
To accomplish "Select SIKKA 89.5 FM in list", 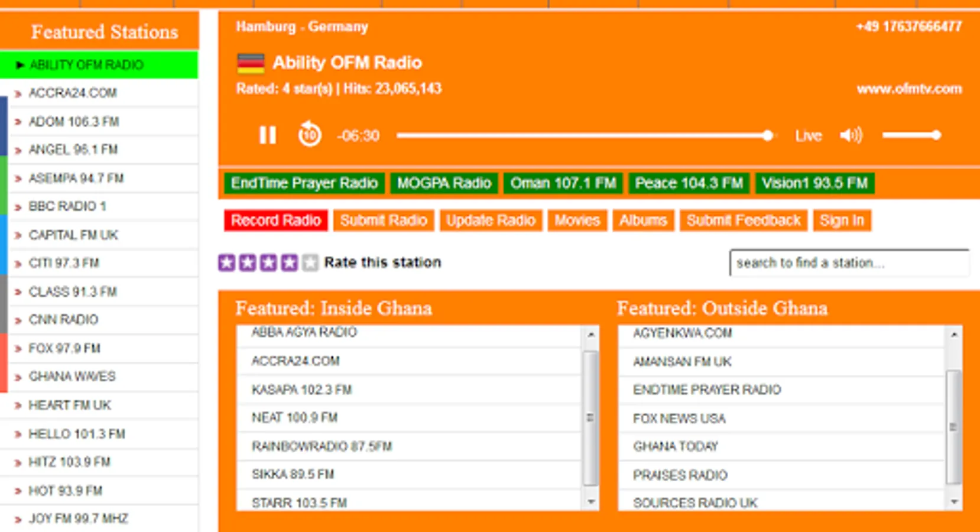I will pyautogui.click(x=409, y=475).
